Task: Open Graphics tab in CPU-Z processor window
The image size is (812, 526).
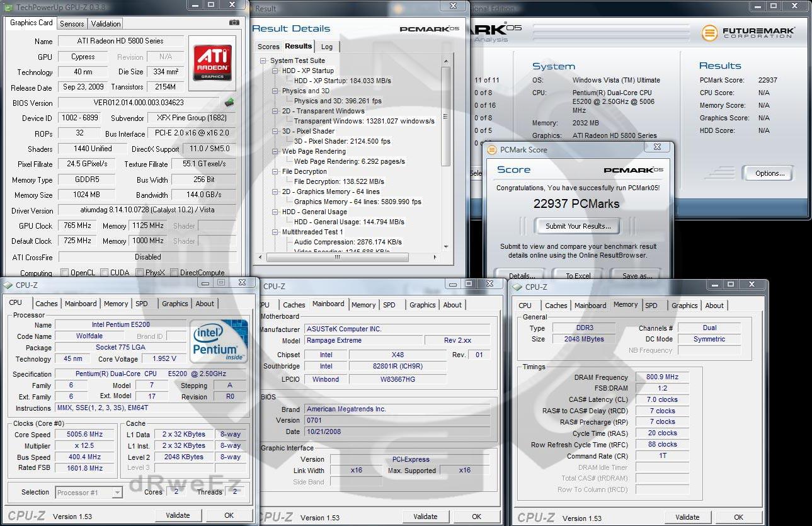Action: (175, 304)
